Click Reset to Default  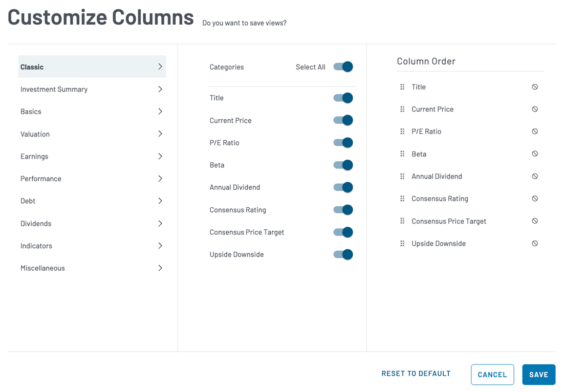(416, 374)
